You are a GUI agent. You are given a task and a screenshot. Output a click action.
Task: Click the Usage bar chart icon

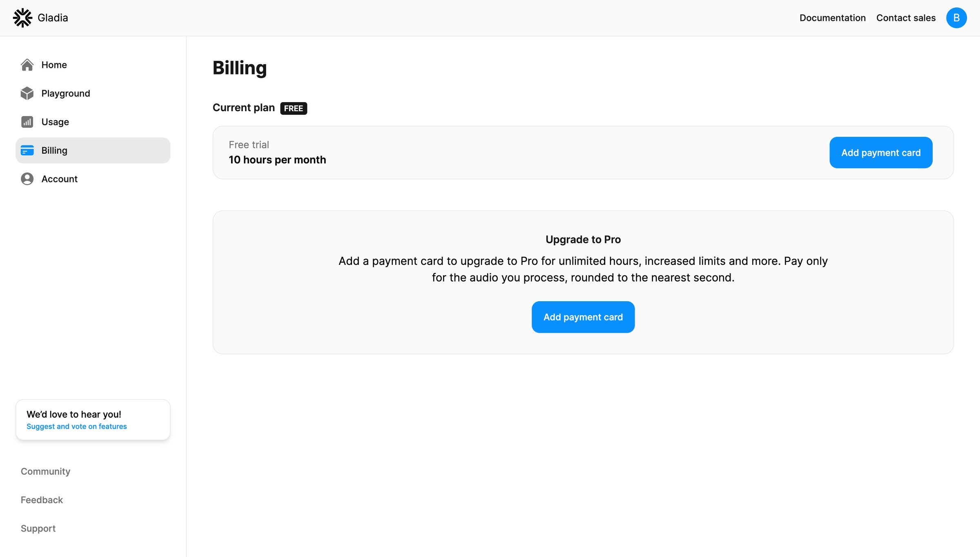pyautogui.click(x=27, y=122)
